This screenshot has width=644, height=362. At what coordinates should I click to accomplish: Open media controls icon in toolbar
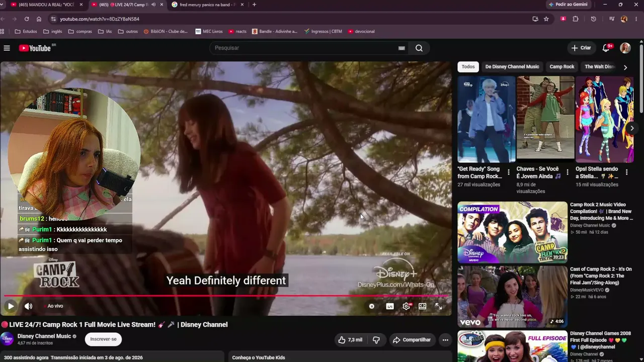point(612,19)
